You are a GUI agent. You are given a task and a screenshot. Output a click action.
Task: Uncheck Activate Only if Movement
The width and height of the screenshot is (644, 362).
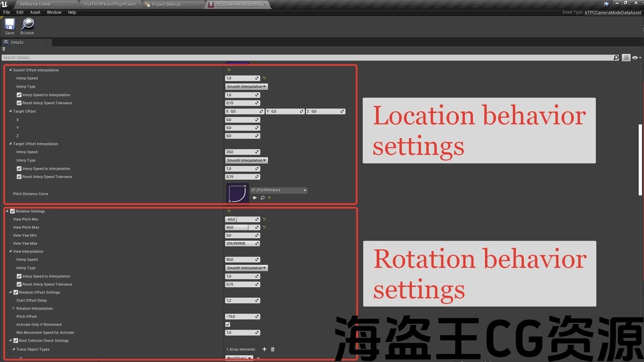pyautogui.click(x=228, y=325)
